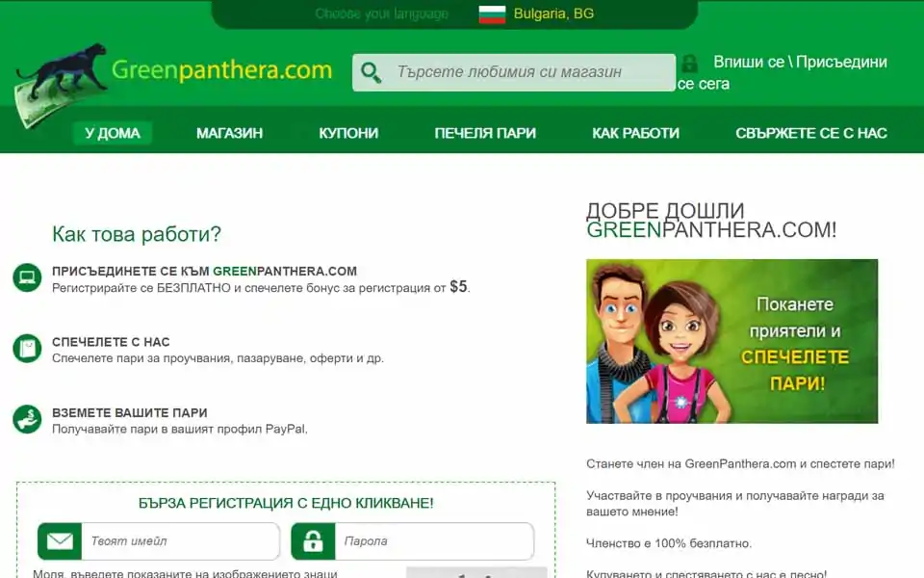
Task: Open the Choose your language selector
Action: click(x=381, y=13)
